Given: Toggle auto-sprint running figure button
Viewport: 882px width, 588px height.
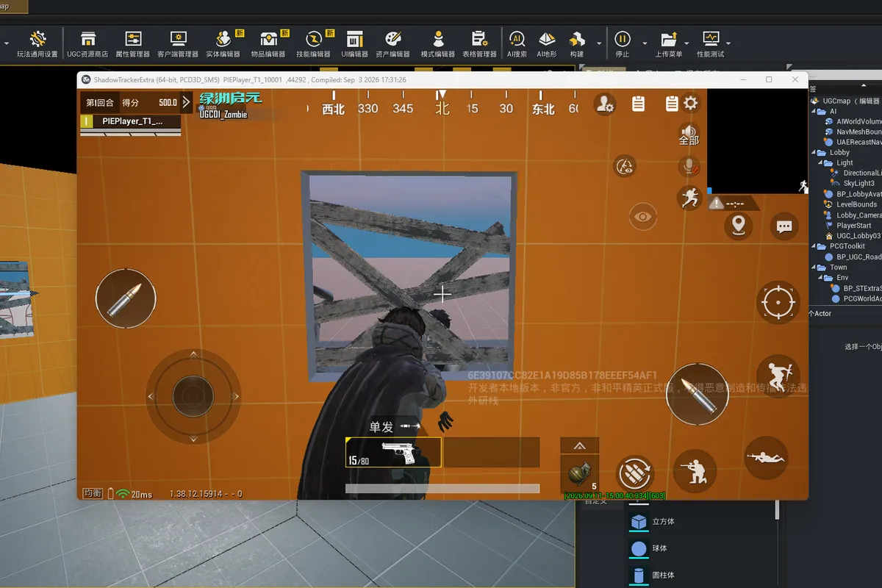Looking at the screenshot, I should coord(690,198).
